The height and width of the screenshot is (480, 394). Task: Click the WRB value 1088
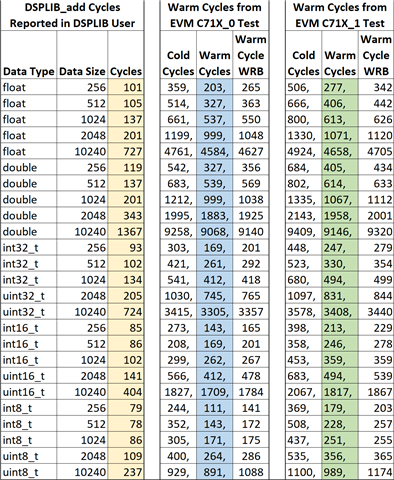(251, 472)
